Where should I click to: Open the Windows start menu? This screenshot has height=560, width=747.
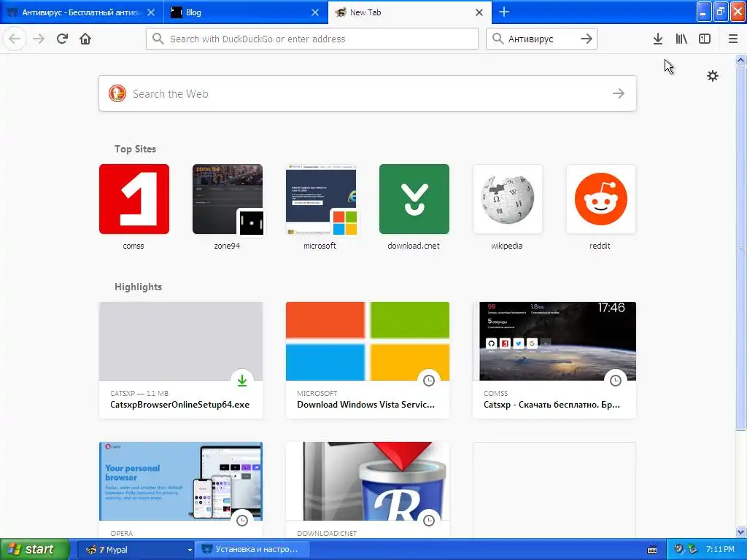coord(34,550)
